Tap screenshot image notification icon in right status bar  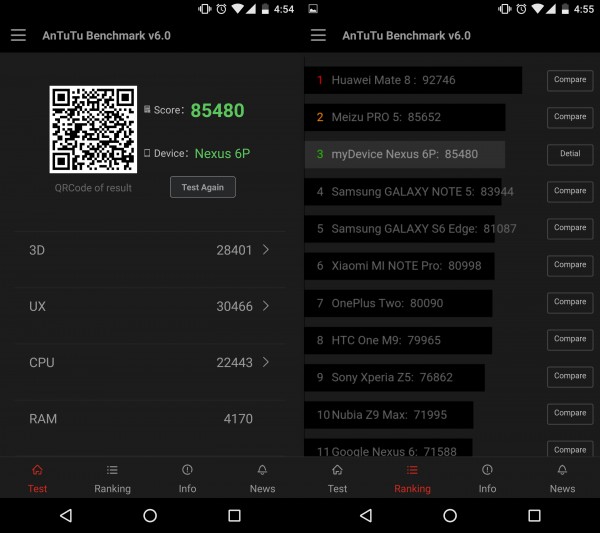coord(313,9)
